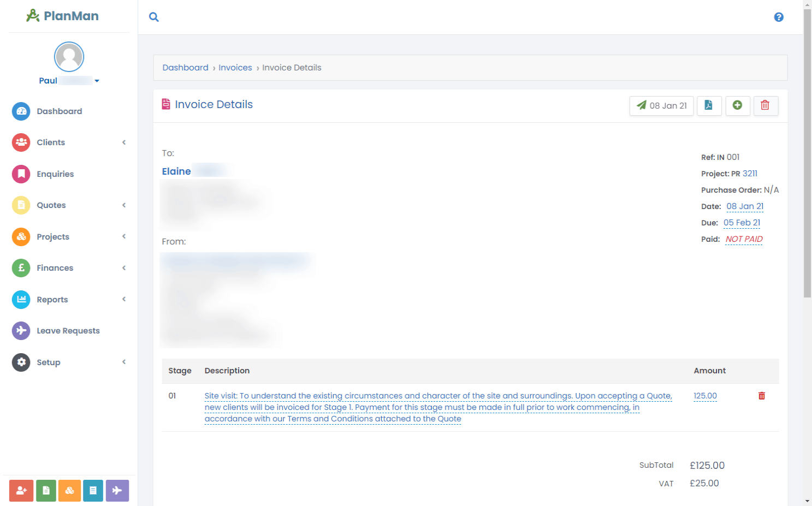Open project 3211 link

750,174
